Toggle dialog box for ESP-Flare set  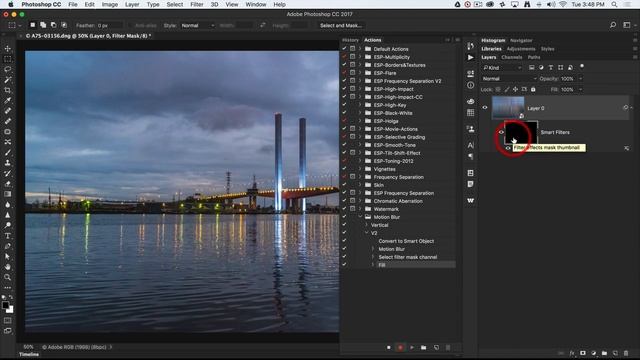pyautogui.click(x=353, y=73)
